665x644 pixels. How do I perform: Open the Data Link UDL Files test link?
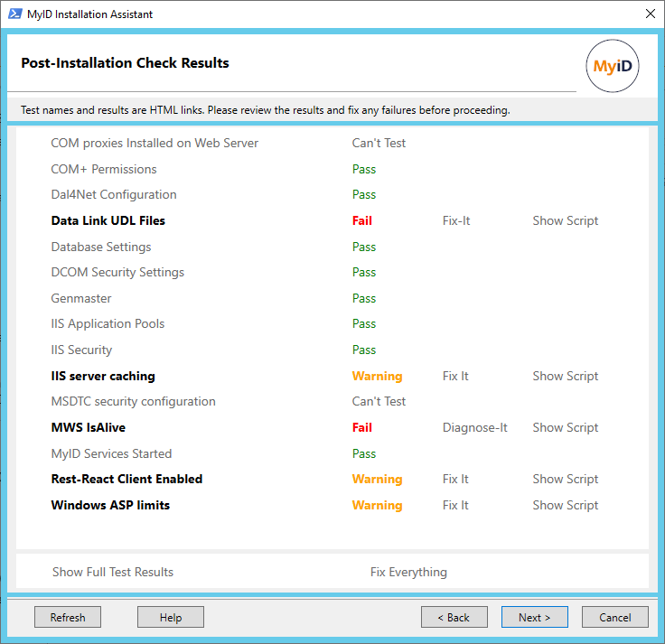(x=108, y=220)
